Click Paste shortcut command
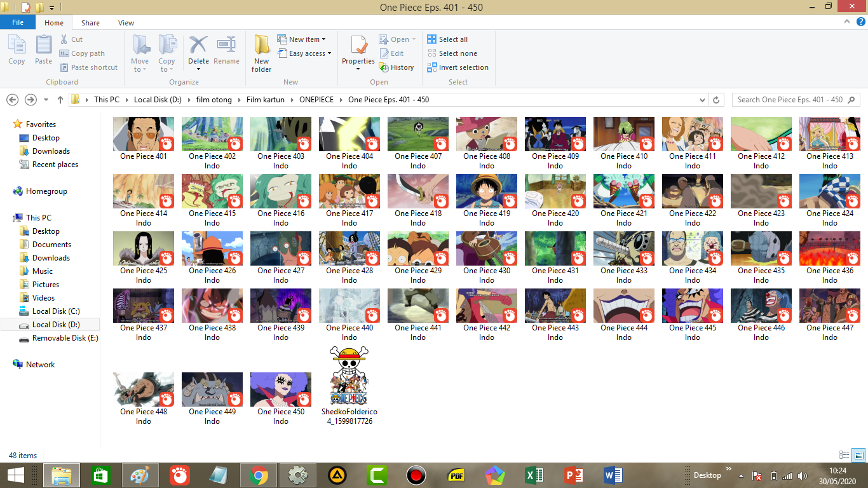The height and width of the screenshot is (488, 868). click(89, 67)
